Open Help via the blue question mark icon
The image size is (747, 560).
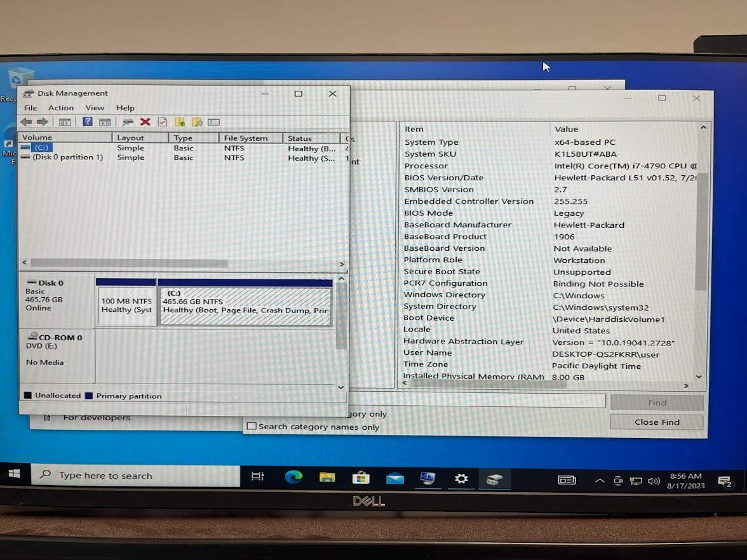(x=88, y=121)
